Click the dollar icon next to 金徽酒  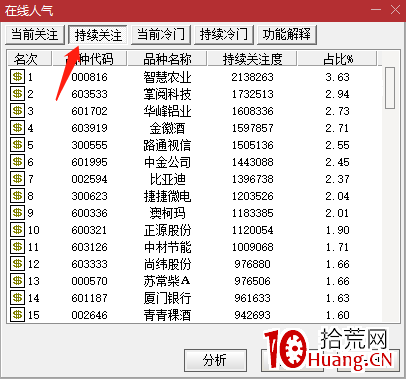tap(17, 128)
